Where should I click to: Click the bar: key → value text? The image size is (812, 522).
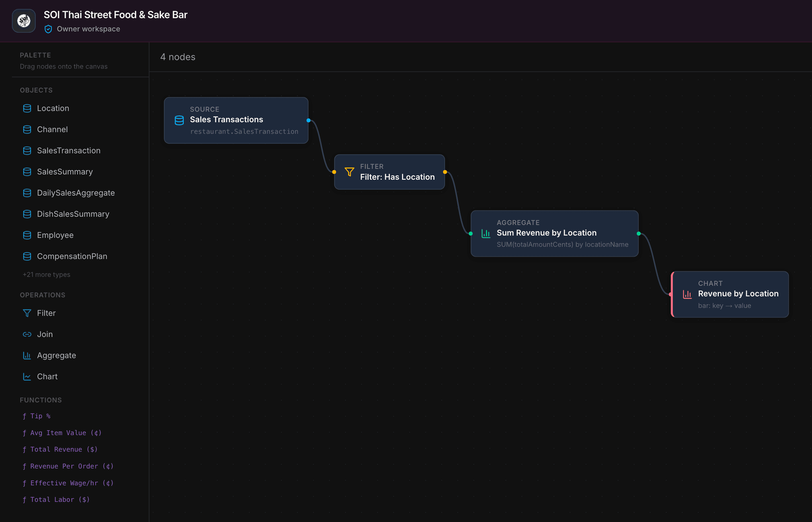click(x=724, y=306)
